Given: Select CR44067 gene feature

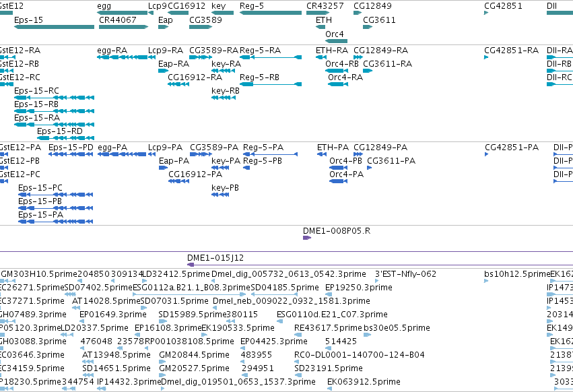Looking at the screenshot, I should 123,27.
